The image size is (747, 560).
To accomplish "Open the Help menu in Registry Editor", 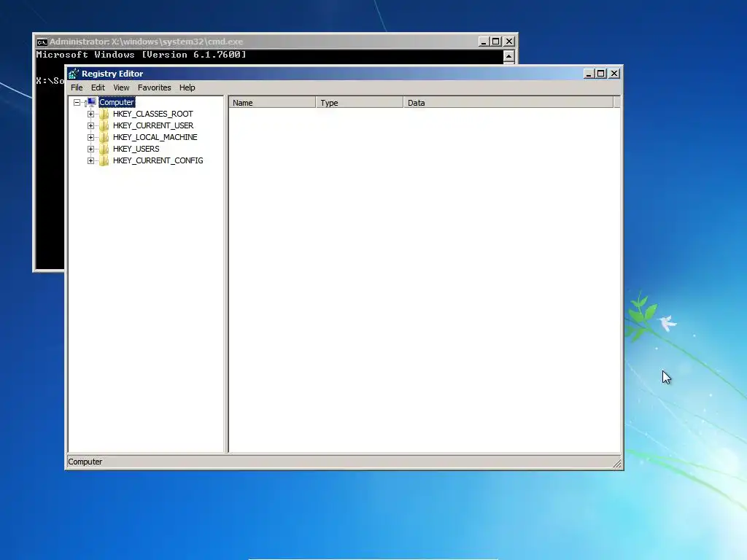I will coord(187,87).
